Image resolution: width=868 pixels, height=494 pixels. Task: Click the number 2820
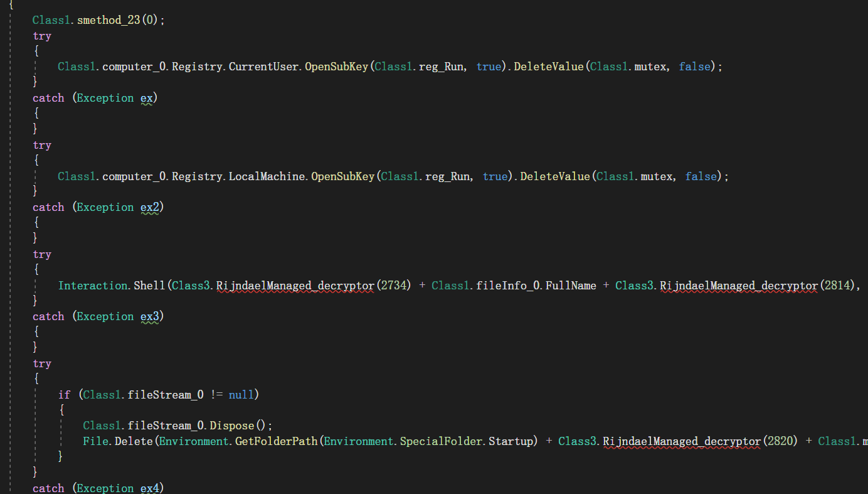tap(780, 441)
